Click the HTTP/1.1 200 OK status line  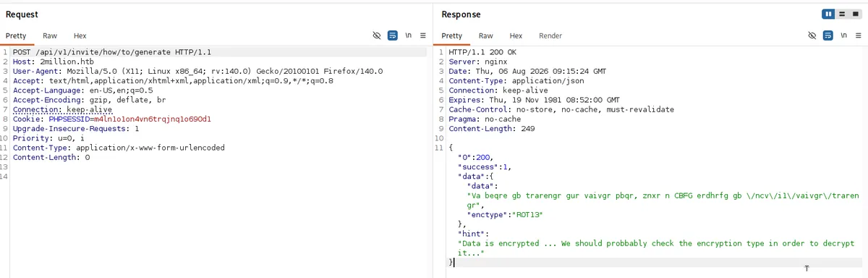[x=482, y=52]
